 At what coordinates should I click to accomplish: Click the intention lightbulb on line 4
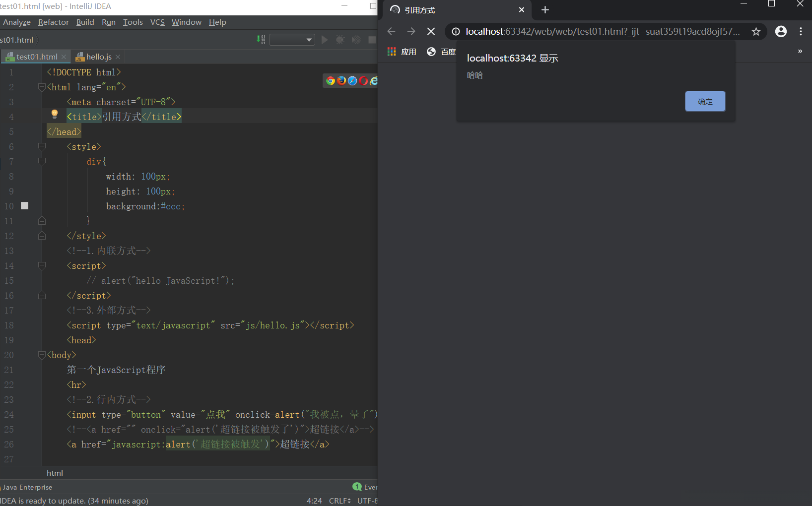[x=55, y=115]
